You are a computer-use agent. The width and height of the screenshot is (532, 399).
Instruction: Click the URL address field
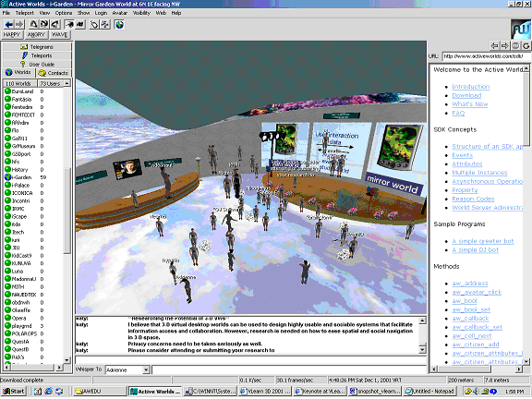pyautogui.click(x=487, y=56)
